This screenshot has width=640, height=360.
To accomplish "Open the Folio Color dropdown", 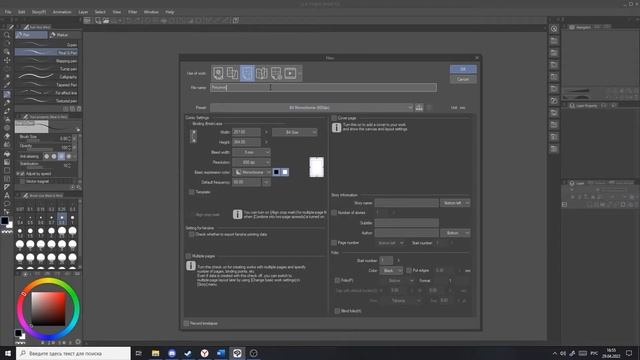I will [391, 271].
